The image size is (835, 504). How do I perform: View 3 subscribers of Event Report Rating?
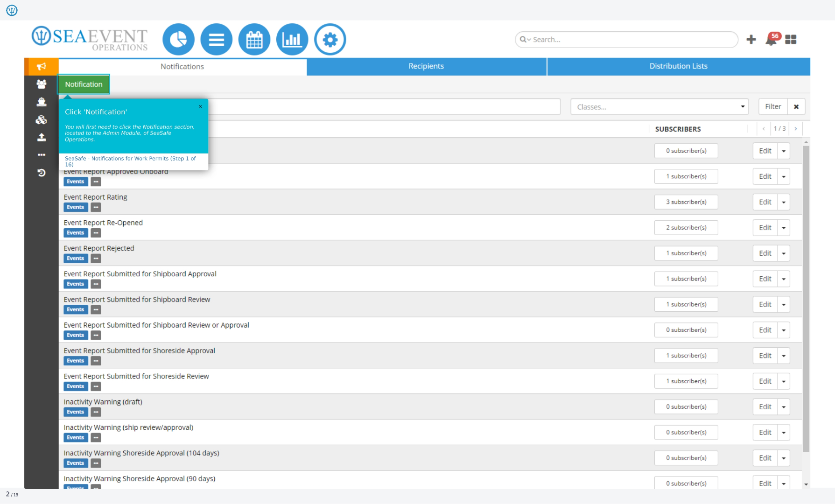(x=686, y=202)
